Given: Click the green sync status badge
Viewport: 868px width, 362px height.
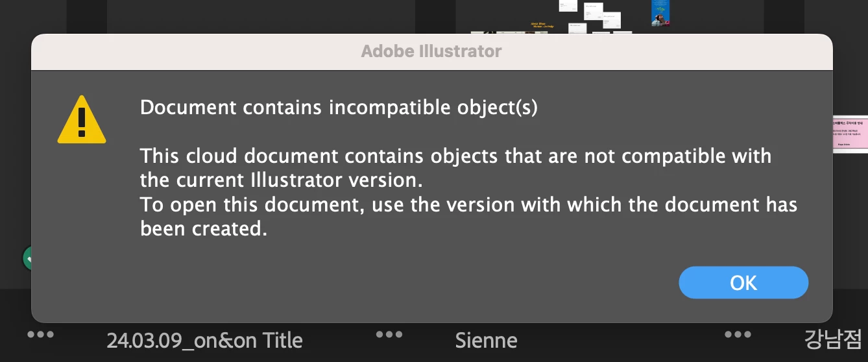Looking at the screenshot, I should pyautogui.click(x=27, y=258).
